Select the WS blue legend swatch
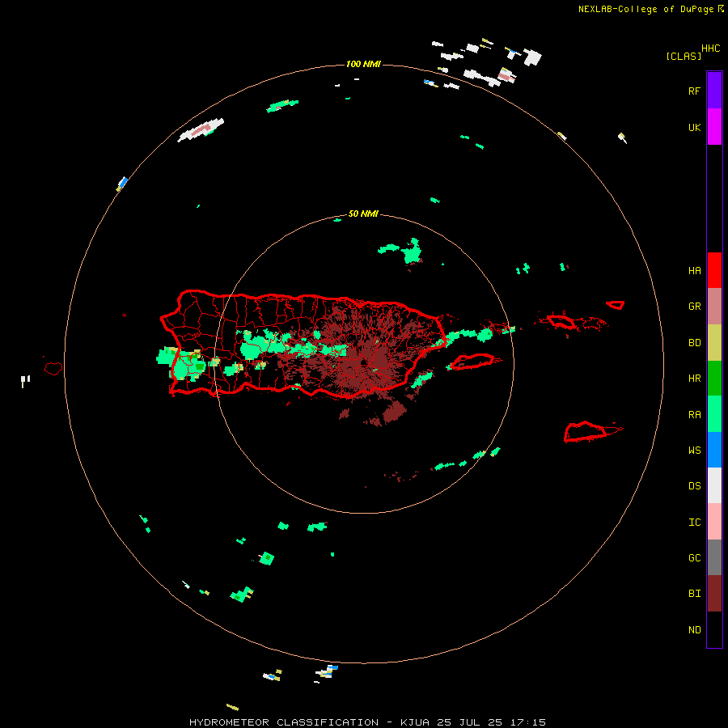Image resolution: width=728 pixels, height=728 pixels. pos(714,450)
